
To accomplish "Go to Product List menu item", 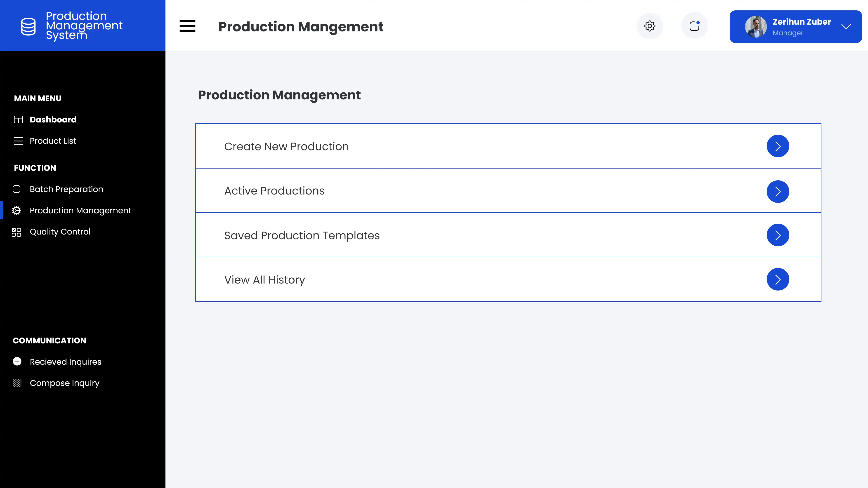I will click(53, 141).
